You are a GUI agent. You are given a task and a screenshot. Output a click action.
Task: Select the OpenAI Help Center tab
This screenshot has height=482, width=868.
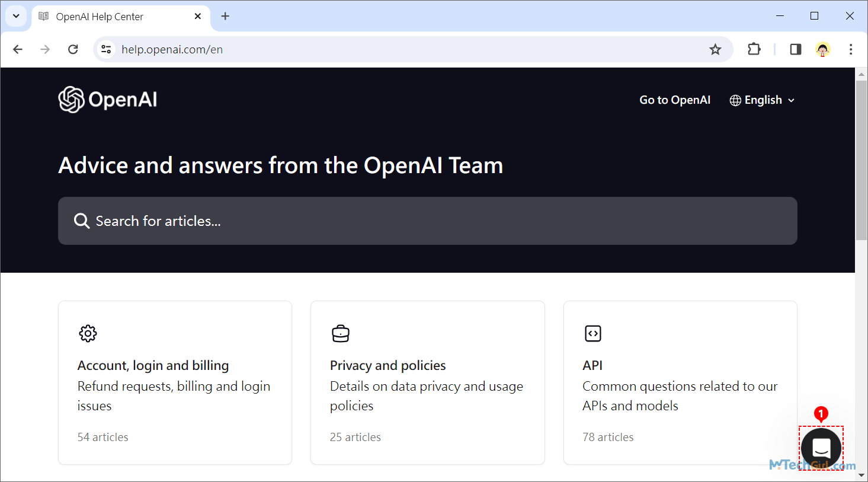coord(121,17)
